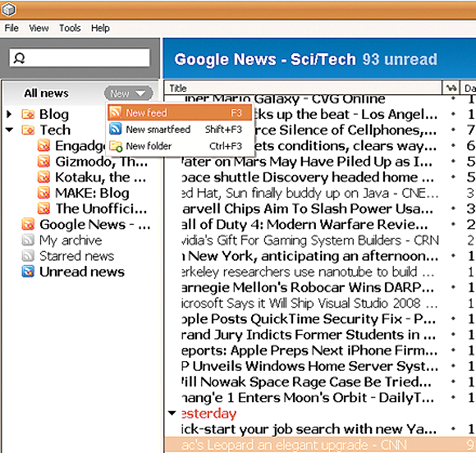Viewport: 476px width, 453px height.
Task: Open the File menu
Action: click(11, 28)
